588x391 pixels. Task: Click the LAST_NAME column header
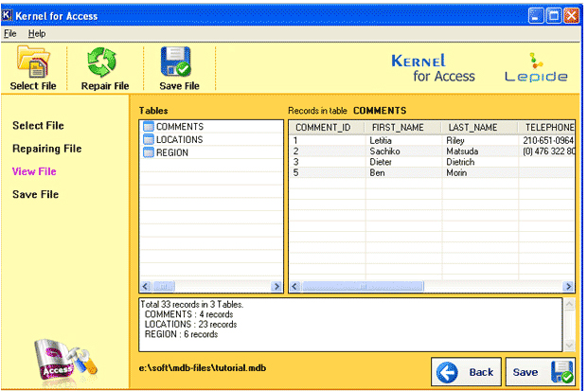[x=480, y=128]
